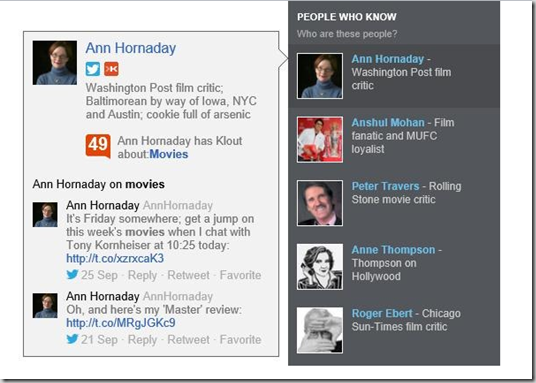Select Anshul Mohan's avatar in sidebar
536x383 pixels.
[x=320, y=140]
